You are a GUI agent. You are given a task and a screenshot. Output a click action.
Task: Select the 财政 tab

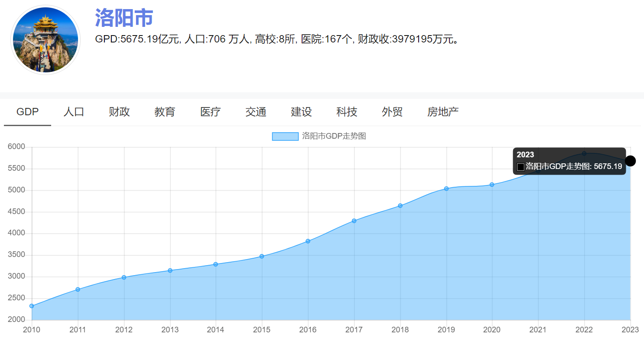119,112
